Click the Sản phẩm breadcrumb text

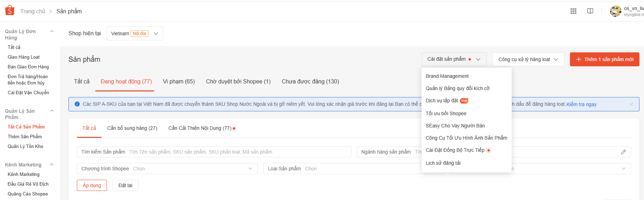(69, 11)
